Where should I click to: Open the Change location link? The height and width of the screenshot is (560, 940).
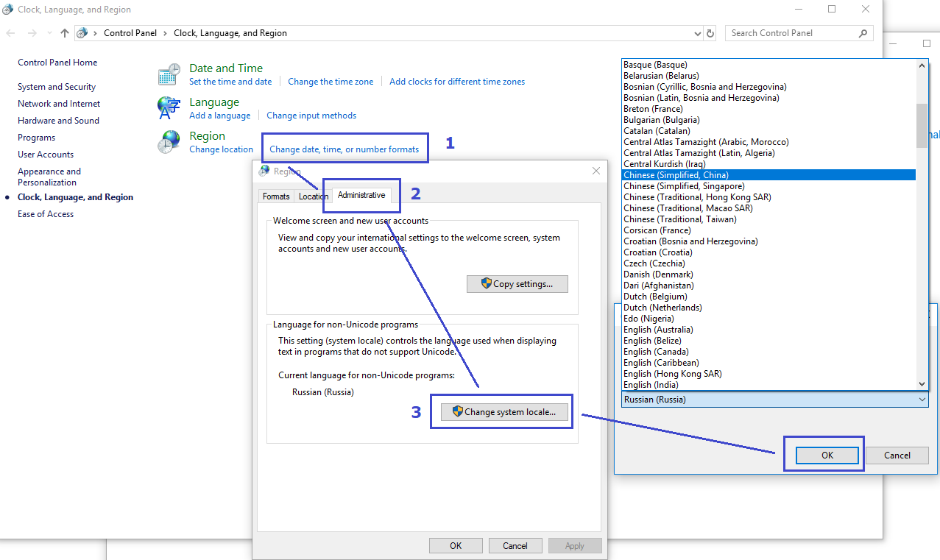coord(221,149)
